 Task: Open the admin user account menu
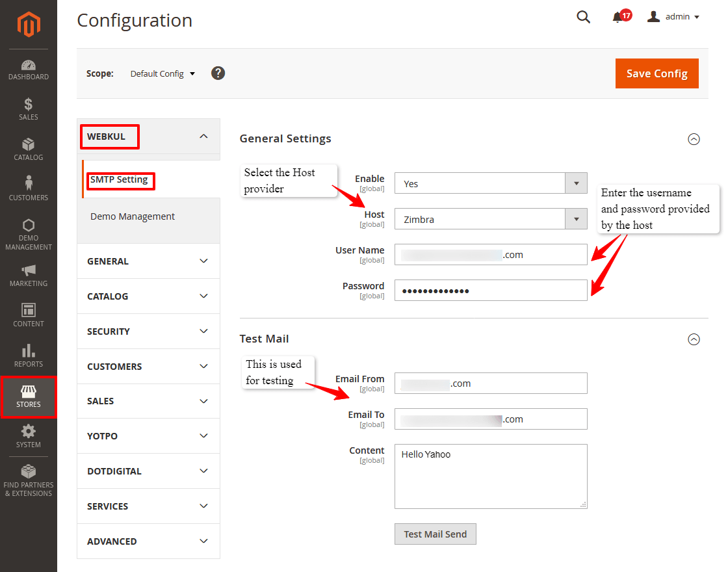[x=673, y=17]
